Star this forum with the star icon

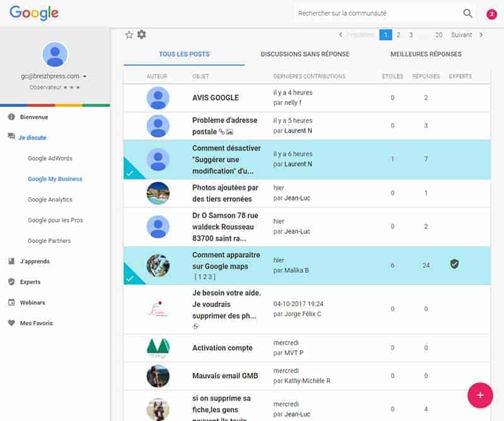129,35
